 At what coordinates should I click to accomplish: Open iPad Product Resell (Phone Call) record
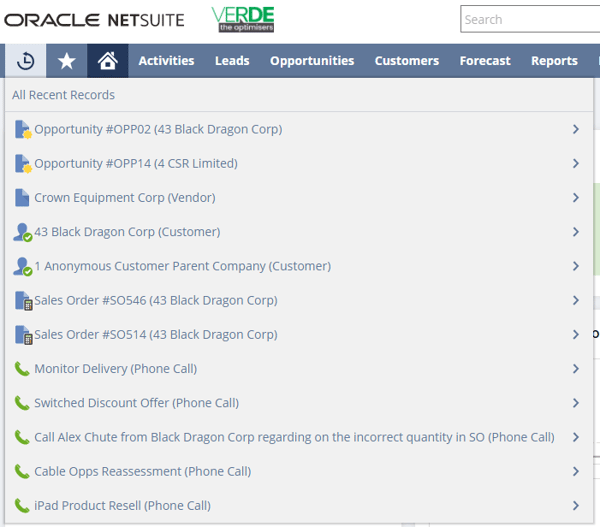click(x=122, y=506)
